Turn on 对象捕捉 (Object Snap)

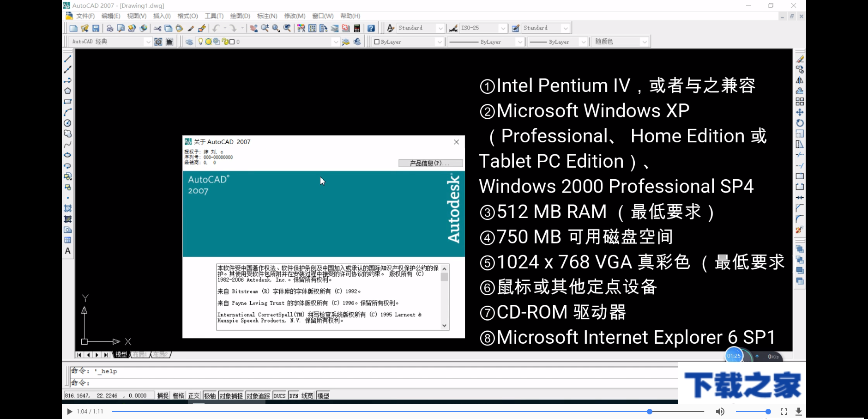pos(230,395)
